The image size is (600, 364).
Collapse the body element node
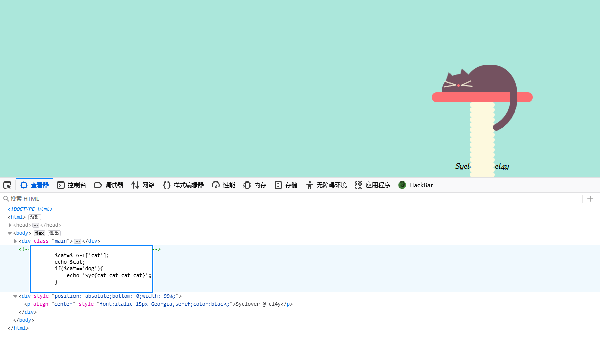(x=10, y=233)
